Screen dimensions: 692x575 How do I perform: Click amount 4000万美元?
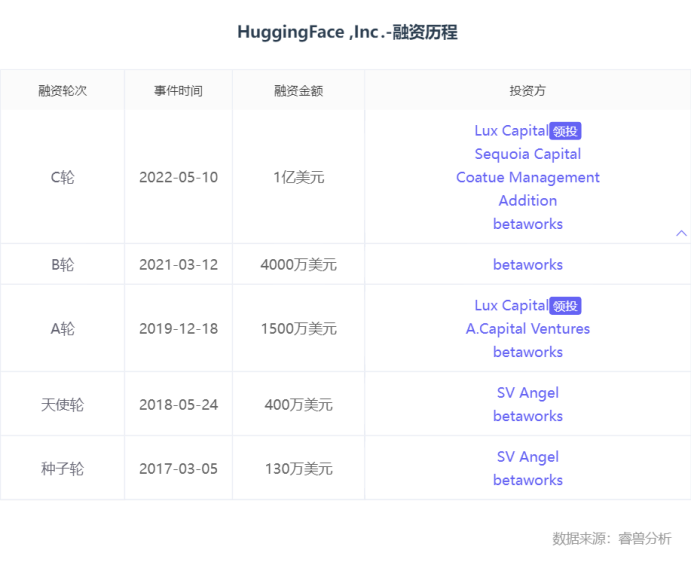pos(298,265)
